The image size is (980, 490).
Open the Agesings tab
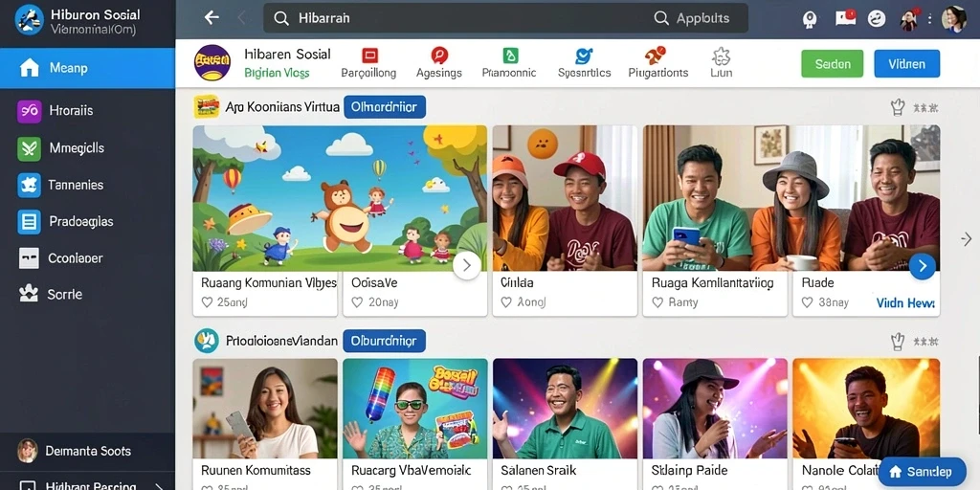[439, 64]
